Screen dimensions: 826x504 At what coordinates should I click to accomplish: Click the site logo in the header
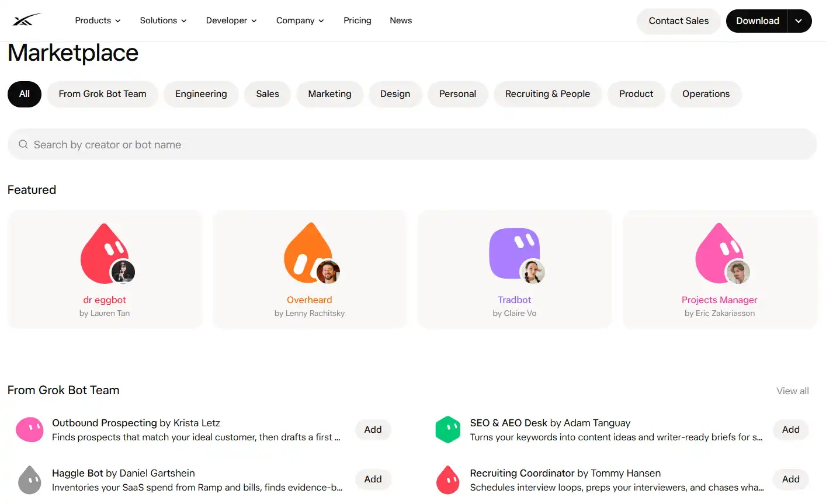(27, 20)
